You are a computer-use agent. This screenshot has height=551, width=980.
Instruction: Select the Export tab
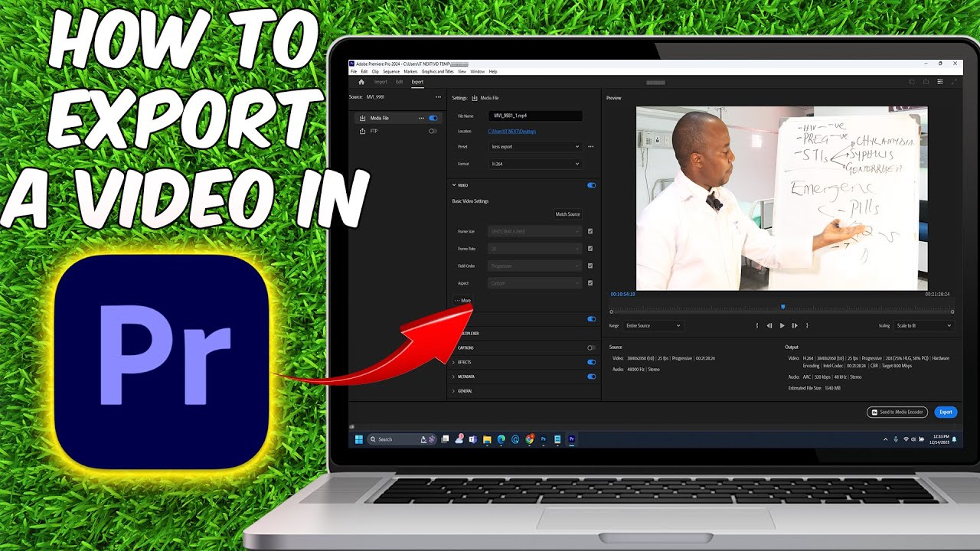pos(417,82)
